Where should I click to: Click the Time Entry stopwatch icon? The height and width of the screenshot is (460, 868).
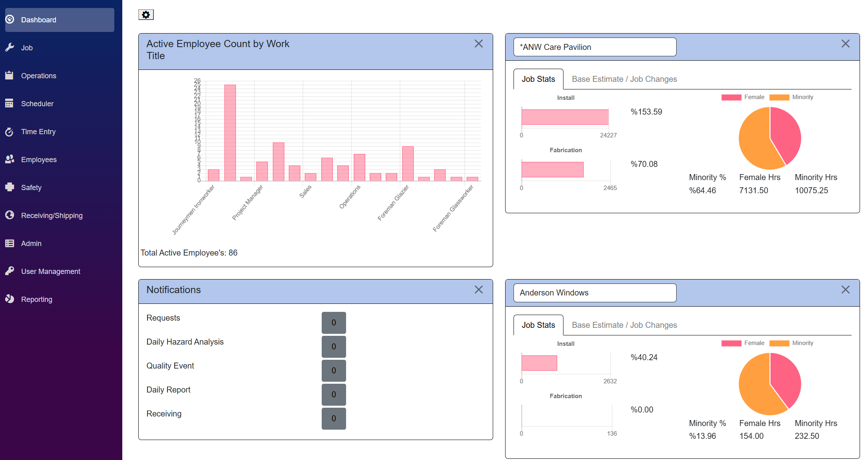[x=10, y=131]
